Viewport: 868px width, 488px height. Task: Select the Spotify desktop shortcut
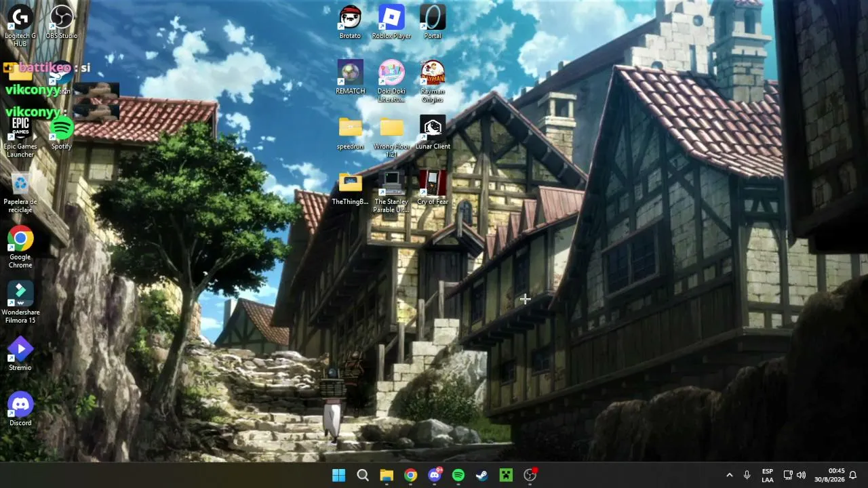tap(61, 132)
